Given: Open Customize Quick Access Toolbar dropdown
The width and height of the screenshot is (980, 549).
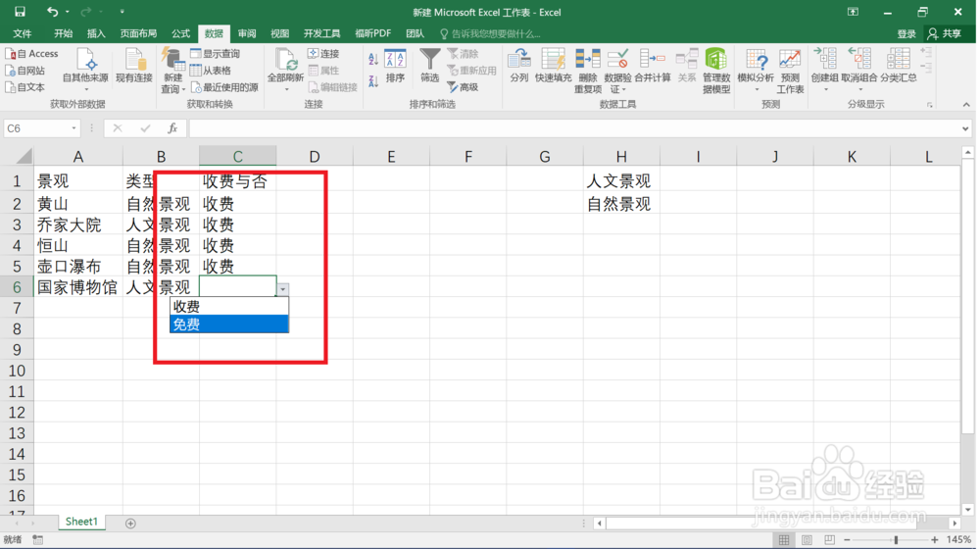Looking at the screenshot, I should point(122,12).
